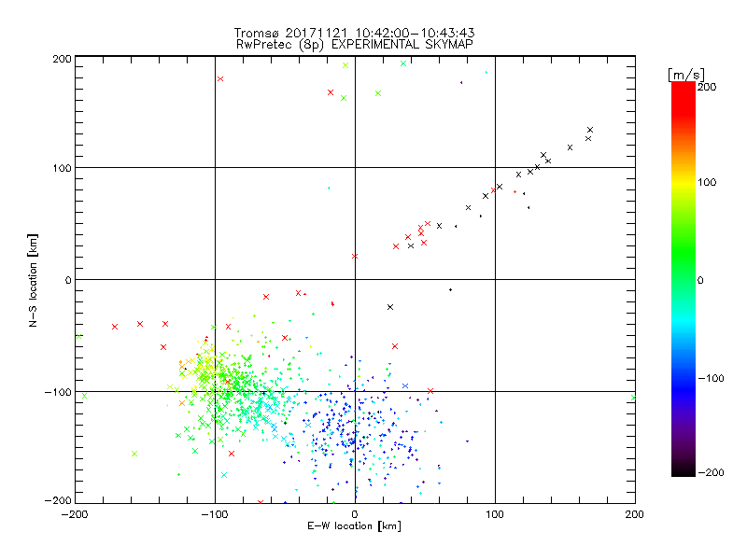Click the colorbar "-200" tick label
The height and width of the screenshot is (560, 747).
click(x=711, y=472)
